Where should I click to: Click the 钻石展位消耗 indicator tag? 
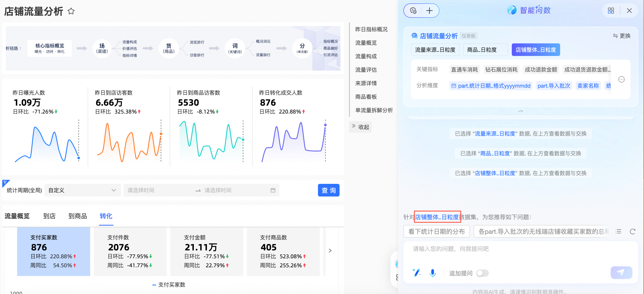pyautogui.click(x=501, y=69)
